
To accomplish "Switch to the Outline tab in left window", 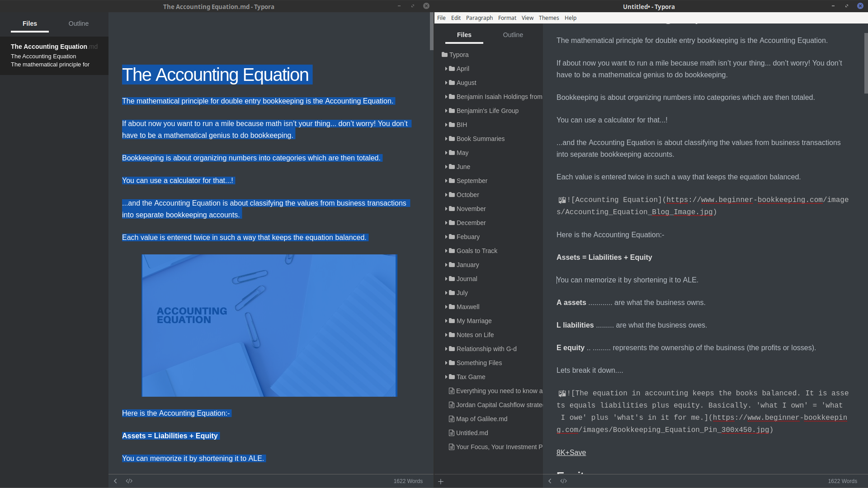I will [x=78, y=23].
